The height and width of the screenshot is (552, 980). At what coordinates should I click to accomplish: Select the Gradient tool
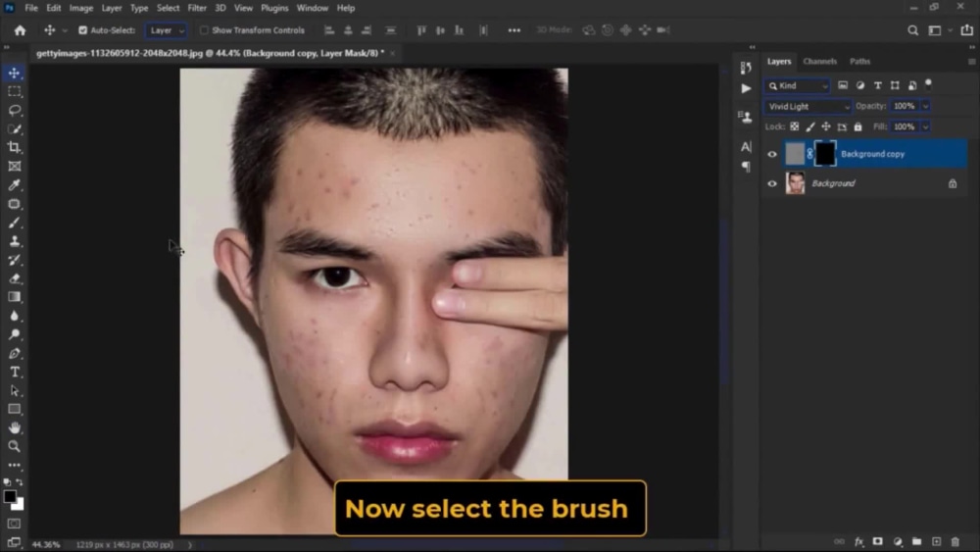15,297
